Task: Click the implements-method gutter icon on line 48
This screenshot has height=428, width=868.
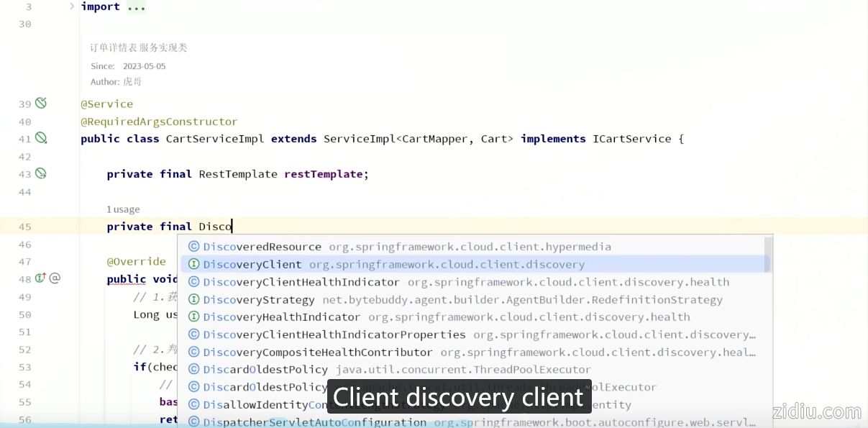Action: pyautogui.click(x=40, y=278)
